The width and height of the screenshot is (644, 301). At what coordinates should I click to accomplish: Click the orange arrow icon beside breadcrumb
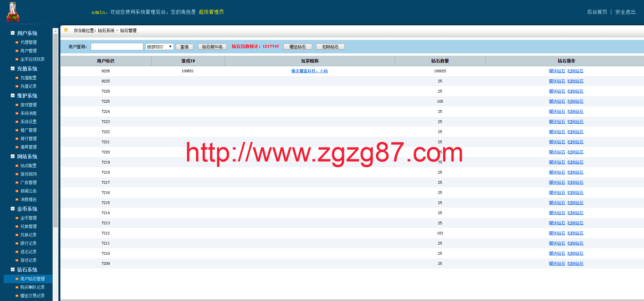[66, 30]
